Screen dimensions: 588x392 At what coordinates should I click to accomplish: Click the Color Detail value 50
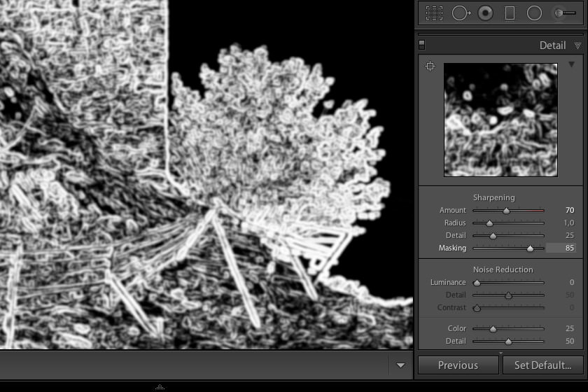tap(570, 341)
